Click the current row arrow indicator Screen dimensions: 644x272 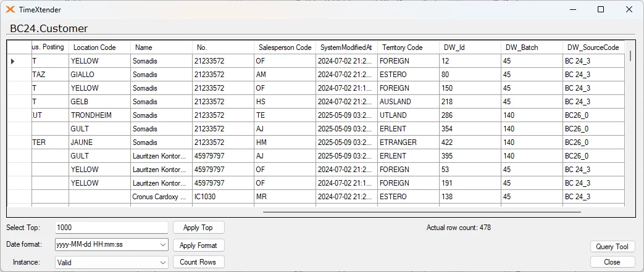tap(13, 61)
